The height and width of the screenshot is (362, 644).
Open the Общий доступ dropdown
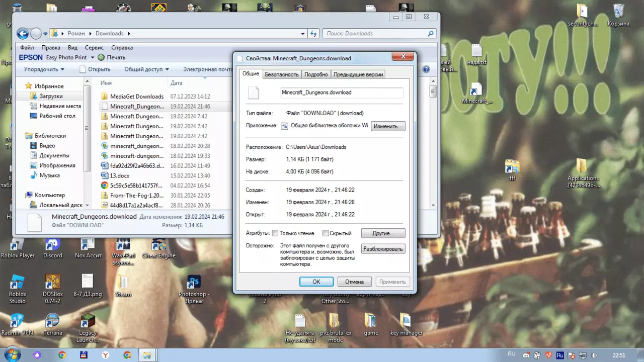(146, 69)
